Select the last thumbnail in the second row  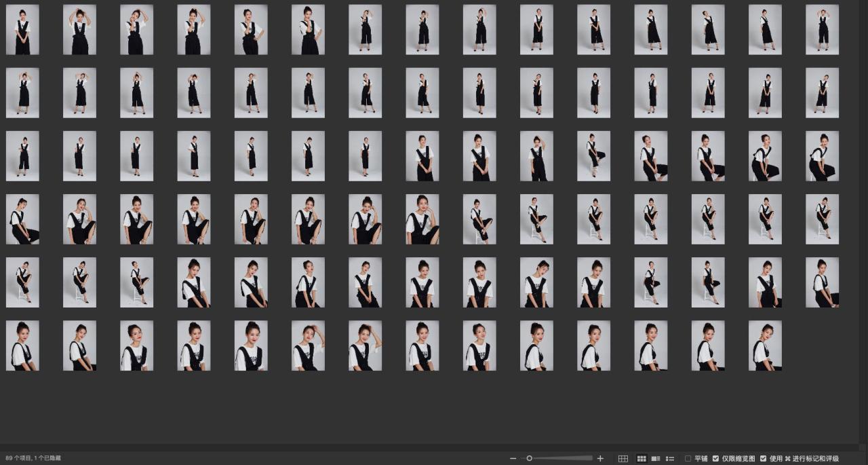[822, 93]
